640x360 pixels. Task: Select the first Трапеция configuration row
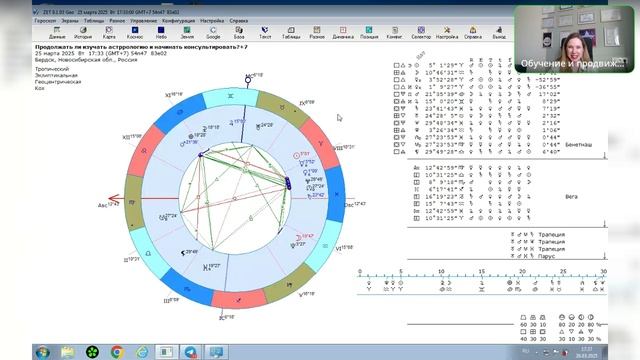(x=538, y=235)
